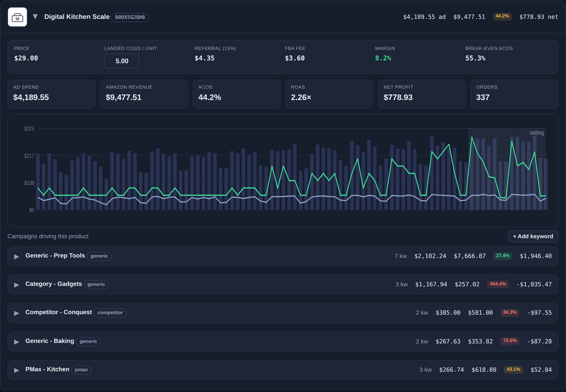This screenshot has height=392, width=566.
Task: Click the competitor tag badge
Action: [x=110, y=313]
